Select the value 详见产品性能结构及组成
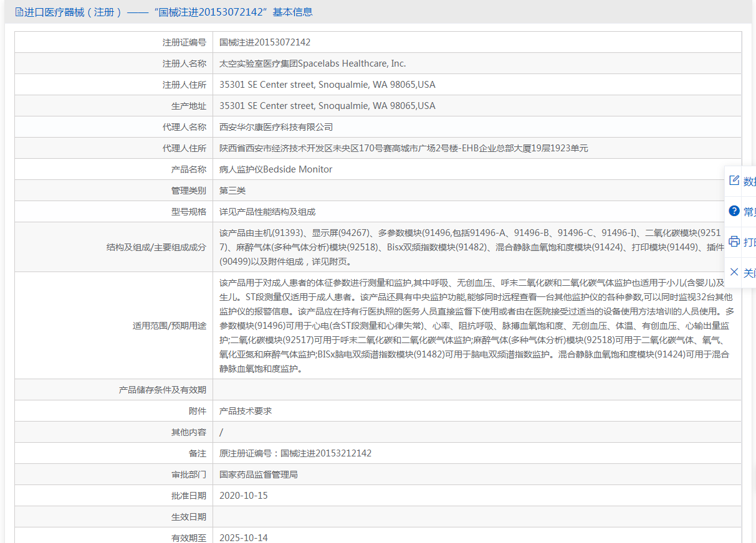756x543 pixels. click(x=267, y=212)
